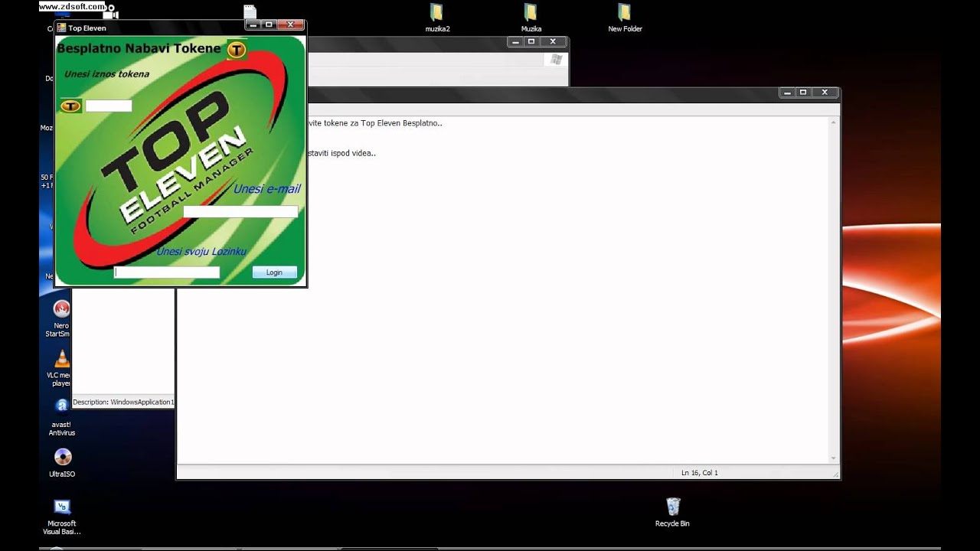Select the New Folder desktop icon
Screen dimensions: 980x551
[x=625, y=18]
